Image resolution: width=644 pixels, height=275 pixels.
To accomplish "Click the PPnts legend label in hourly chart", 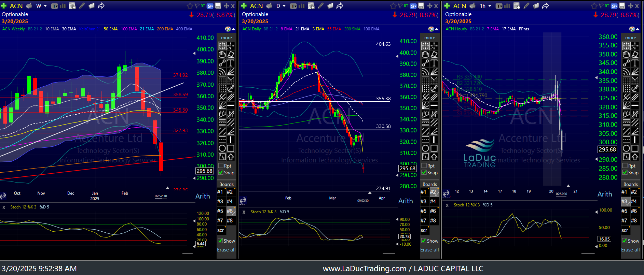I will point(524,29).
